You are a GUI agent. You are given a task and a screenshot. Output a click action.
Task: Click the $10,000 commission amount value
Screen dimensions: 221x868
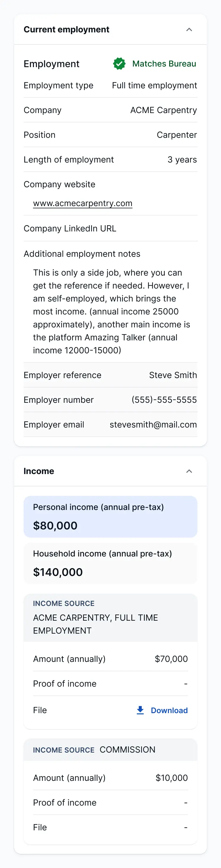pos(171,778)
